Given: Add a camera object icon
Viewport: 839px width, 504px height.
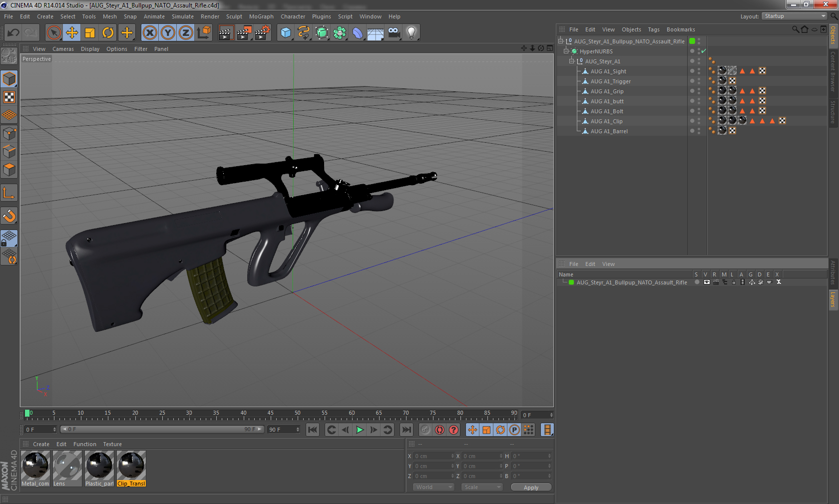Looking at the screenshot, I should [x=394, y=33].
